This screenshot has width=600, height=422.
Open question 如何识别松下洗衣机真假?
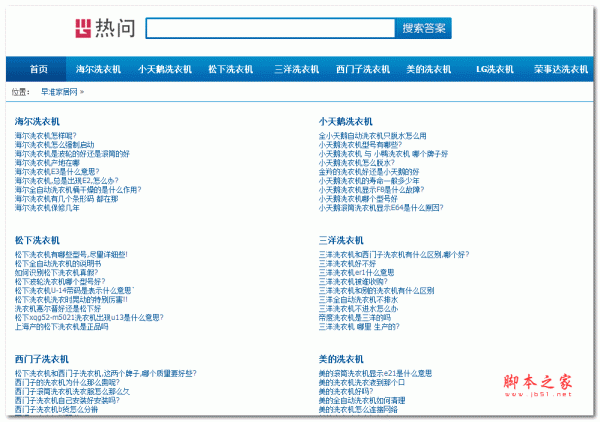point(56,272)
